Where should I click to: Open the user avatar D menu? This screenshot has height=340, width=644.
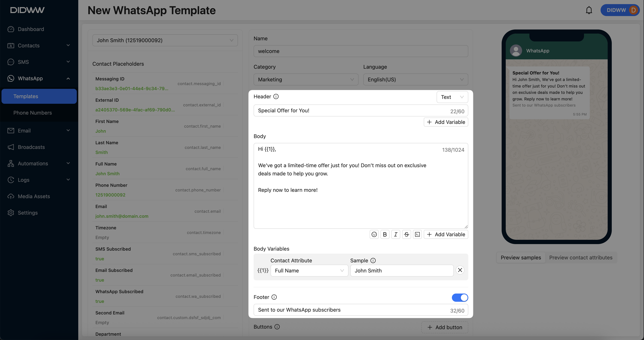(633, 10)
